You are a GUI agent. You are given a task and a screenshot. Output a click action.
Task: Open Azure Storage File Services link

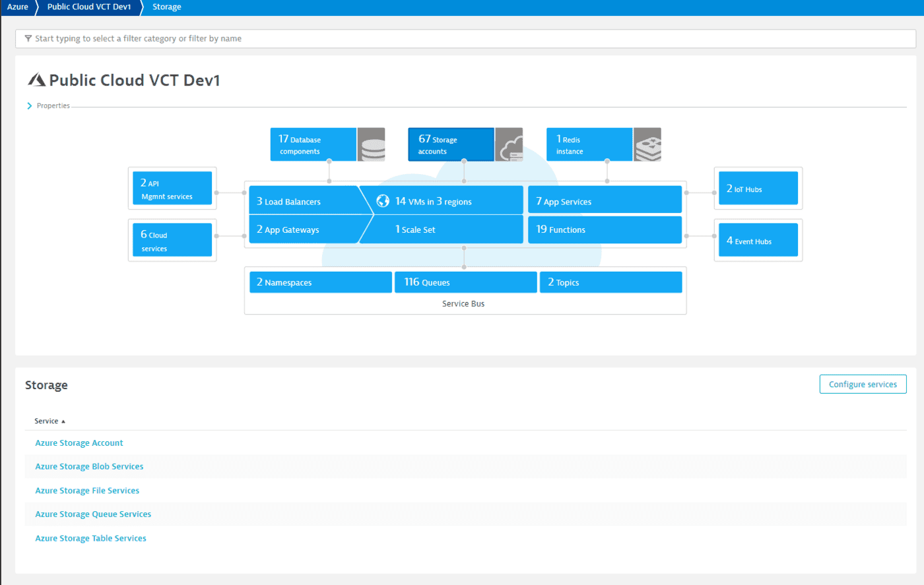click(87, 491)
